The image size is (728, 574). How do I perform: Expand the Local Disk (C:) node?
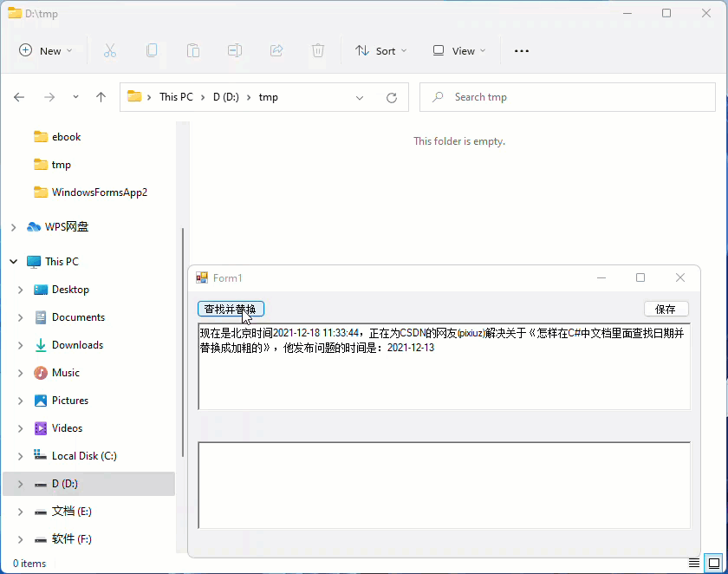(x=21, y=456)
